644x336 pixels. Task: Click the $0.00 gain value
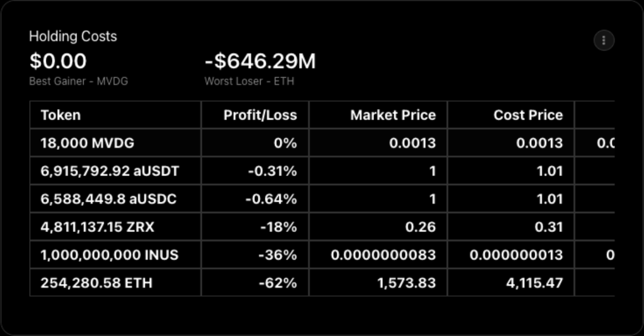pyautogui.click(x=58, y=61)
